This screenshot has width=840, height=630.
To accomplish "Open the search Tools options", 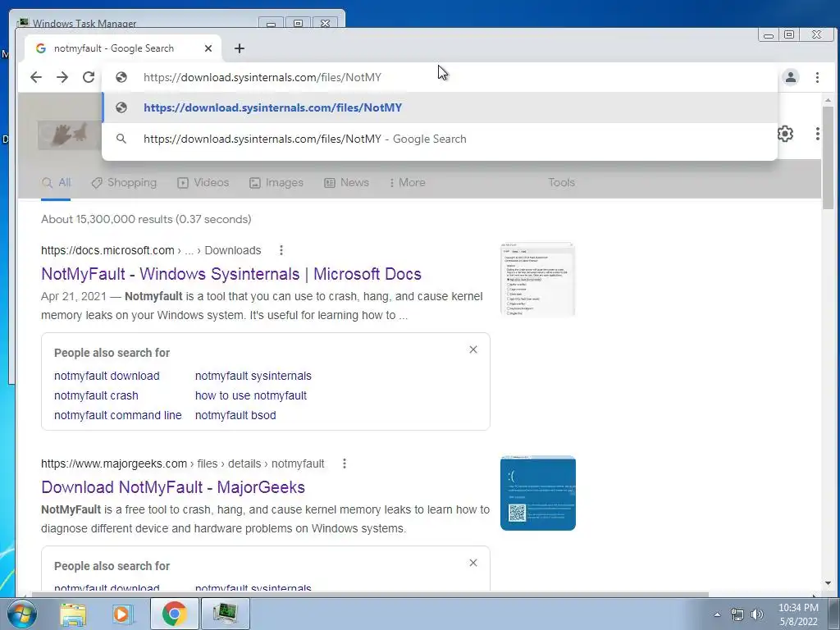I will point(561,182).
